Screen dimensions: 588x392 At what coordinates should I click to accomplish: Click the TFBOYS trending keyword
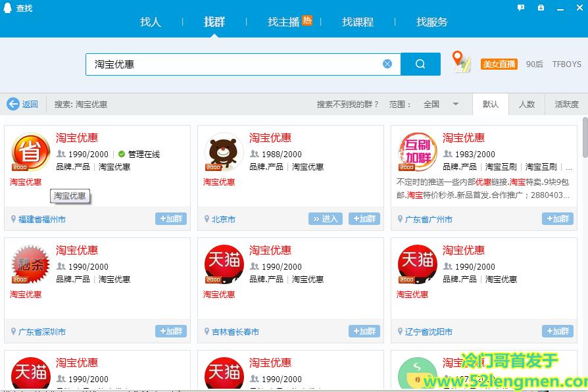click(566, 64)
